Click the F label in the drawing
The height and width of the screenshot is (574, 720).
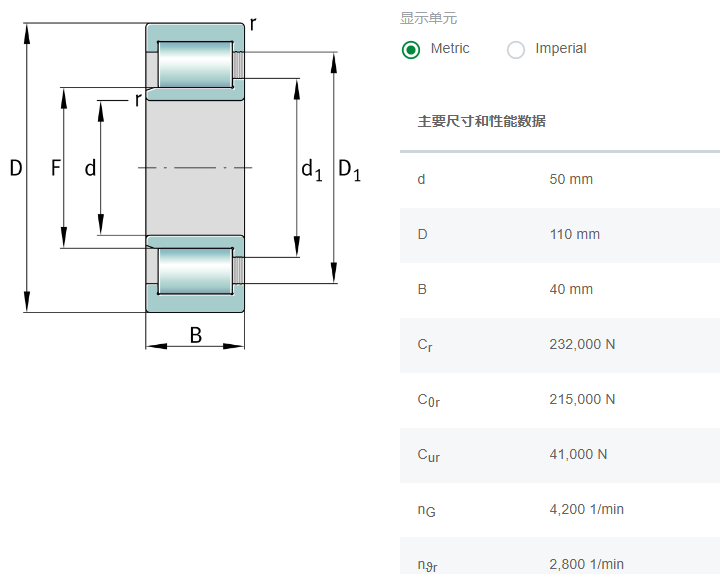point(56,168)
